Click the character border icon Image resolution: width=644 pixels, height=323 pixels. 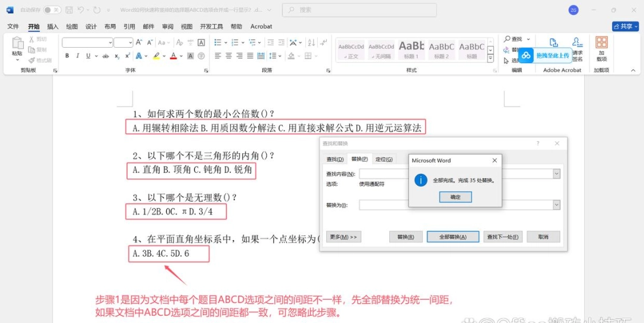click(x=202, y=42)
